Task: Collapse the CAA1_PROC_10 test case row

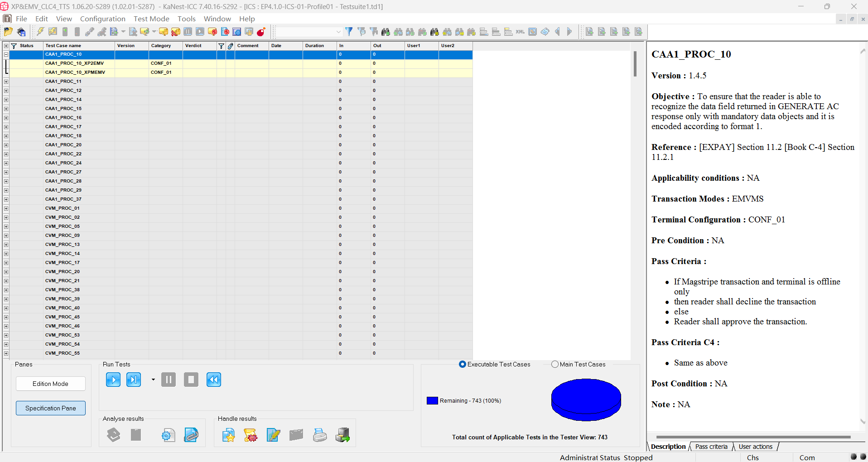Action: [6, 54]
